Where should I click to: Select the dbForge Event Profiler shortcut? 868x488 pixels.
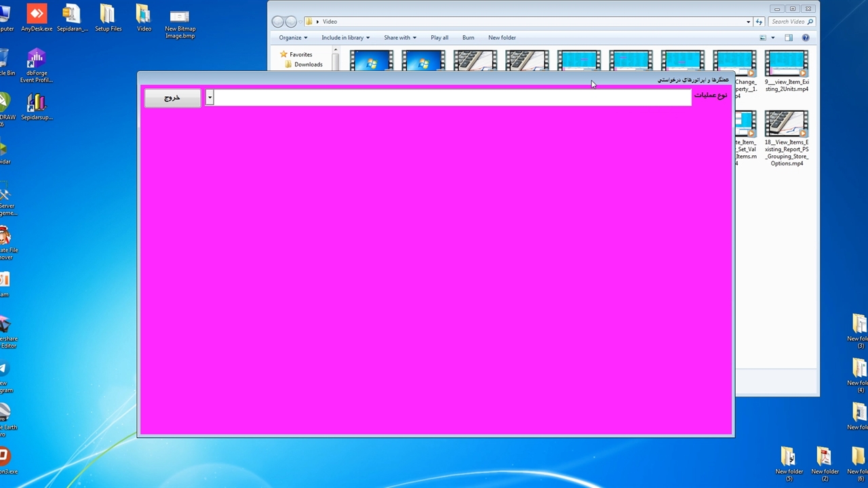(36, 61)
